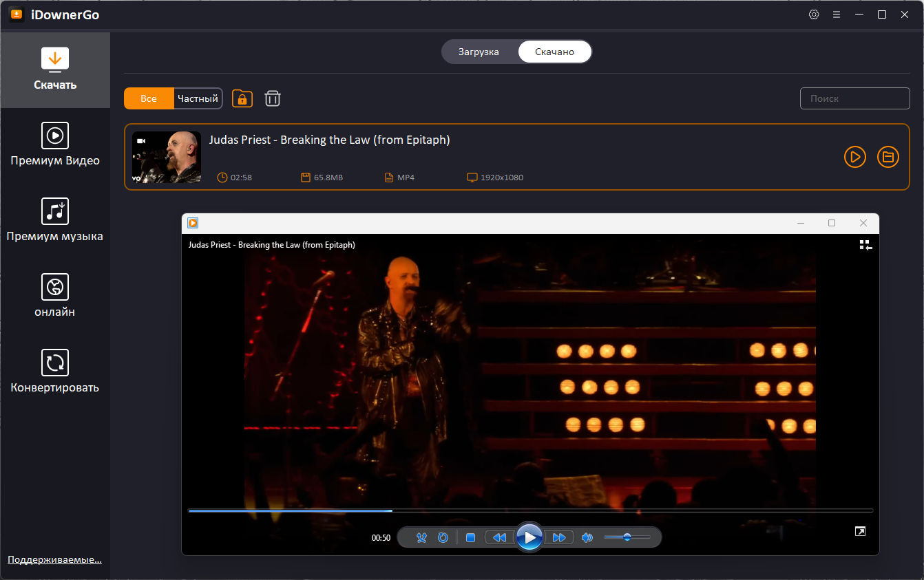Maximize the media player window

coord(832,223)
